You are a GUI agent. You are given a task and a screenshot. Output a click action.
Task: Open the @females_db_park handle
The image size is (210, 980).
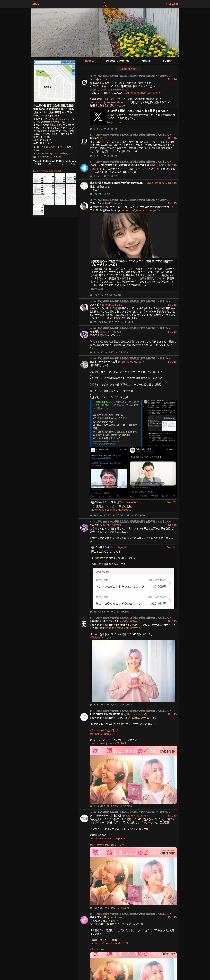click(x=132, y=362)
